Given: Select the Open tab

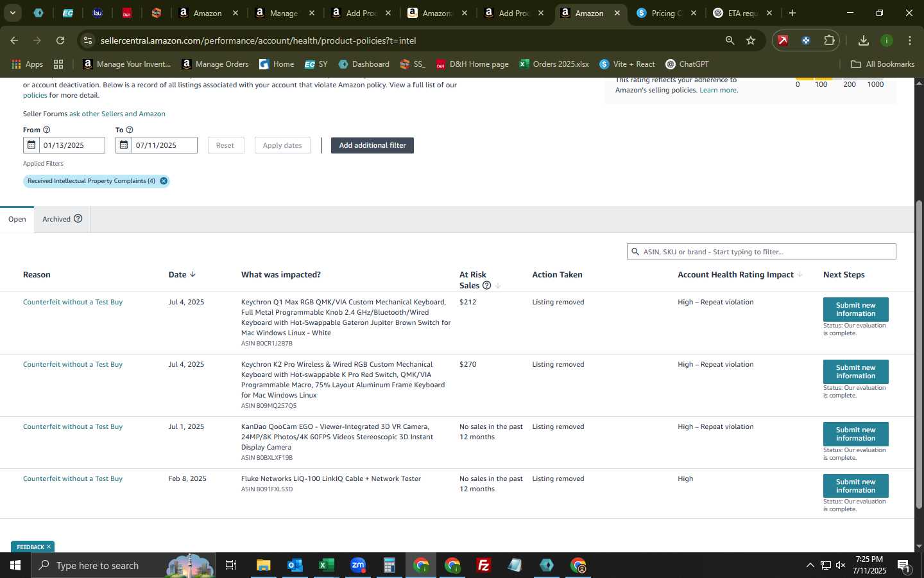Looking at the screenshot, I should 17,219.
